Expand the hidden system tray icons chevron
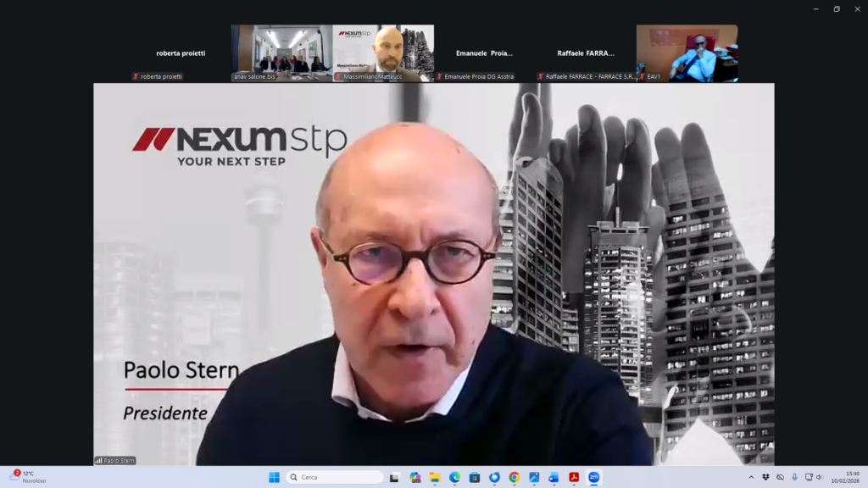This screenshot has height=488, width=868. [x=751, y=477]
